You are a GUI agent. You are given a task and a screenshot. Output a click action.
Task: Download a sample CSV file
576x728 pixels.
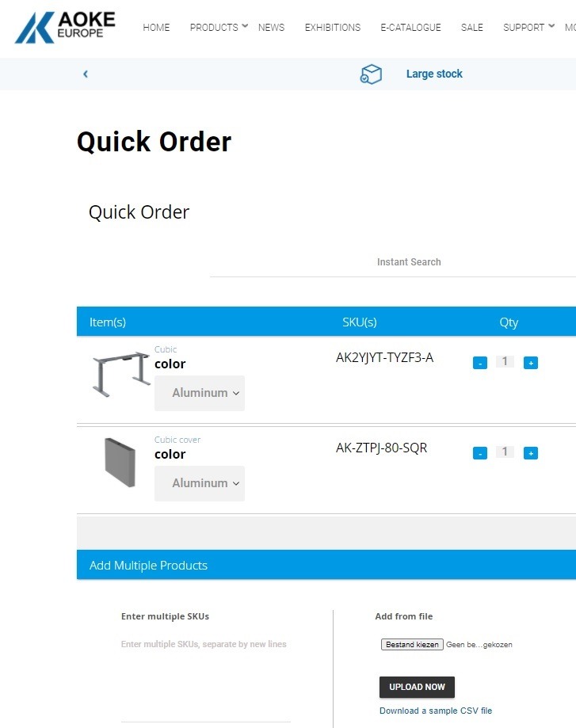[435, 711]
